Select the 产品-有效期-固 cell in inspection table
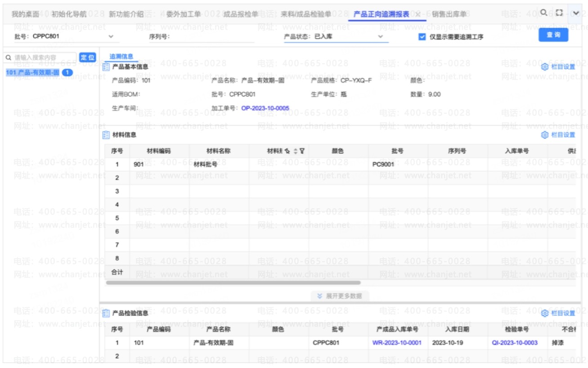The height and width of the screenshot is (368, 588). click(219, 343)
